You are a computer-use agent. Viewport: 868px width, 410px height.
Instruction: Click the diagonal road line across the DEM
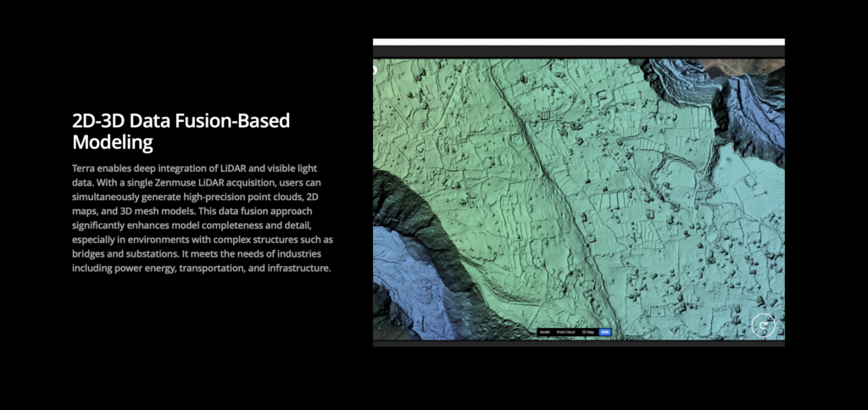point(542,169)
